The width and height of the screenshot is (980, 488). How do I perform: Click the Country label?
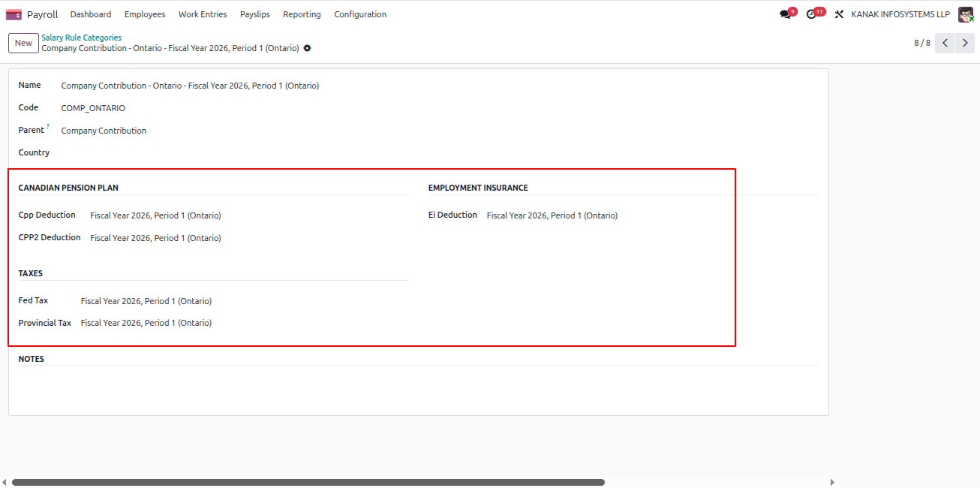[x=34, y=152]
